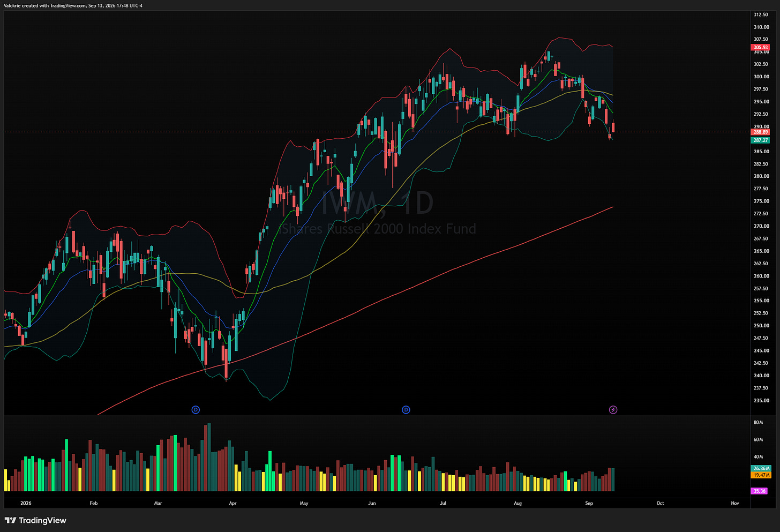This screenshot has height=532, width=780.
Task: Click the green 287.27 price label
Action: click(x=761, y=140)
